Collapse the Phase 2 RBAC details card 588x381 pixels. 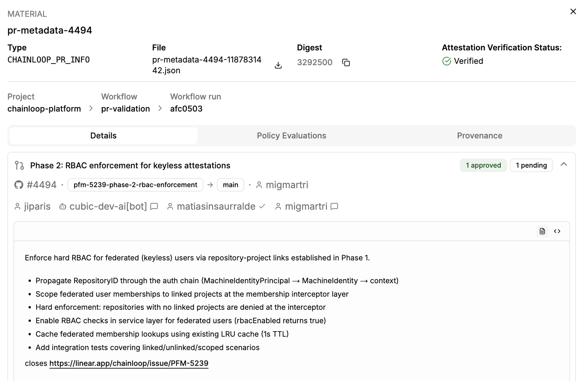coord(564,165)
